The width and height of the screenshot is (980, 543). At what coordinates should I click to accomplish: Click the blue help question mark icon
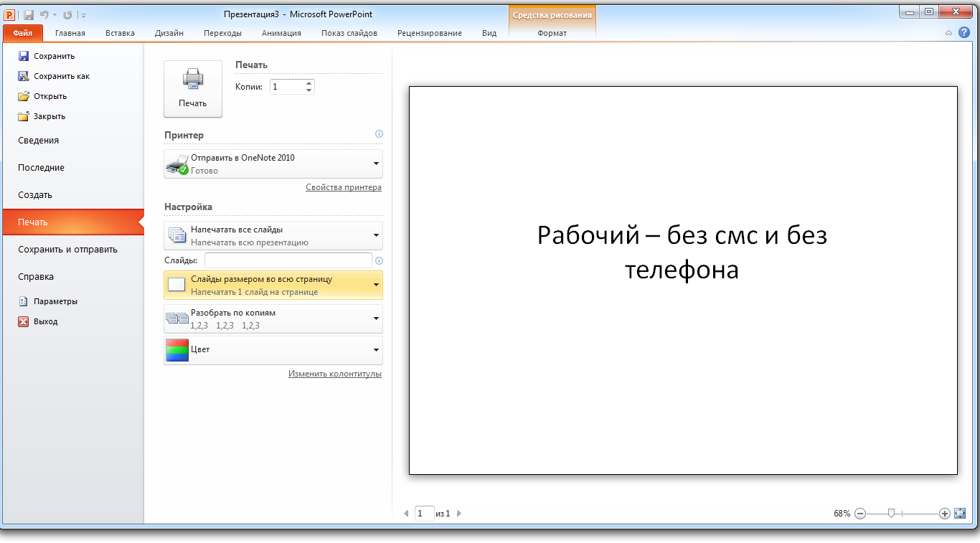[x=963, y=32]
